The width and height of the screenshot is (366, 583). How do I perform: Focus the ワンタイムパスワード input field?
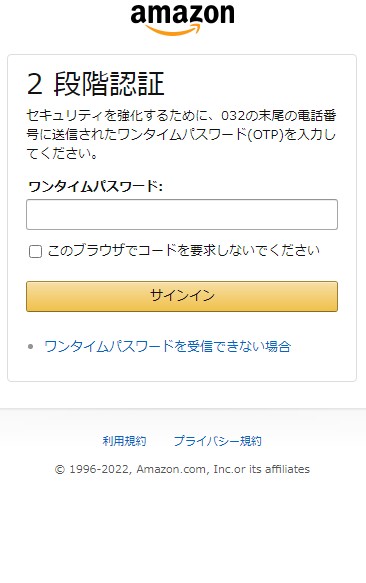182,215
